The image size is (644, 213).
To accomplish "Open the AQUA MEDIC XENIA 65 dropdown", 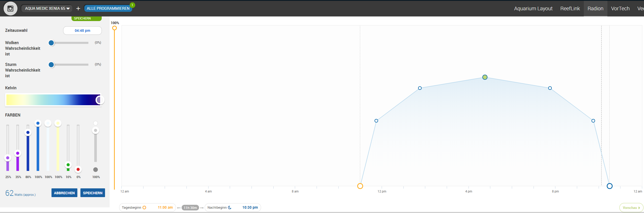I will (x=47, y=8).
